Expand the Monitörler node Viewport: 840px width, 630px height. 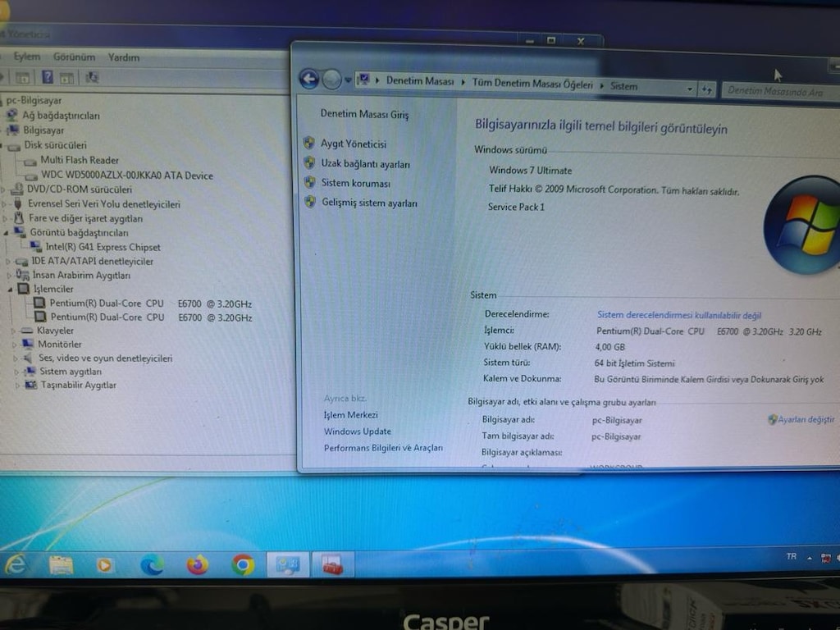[x=15, y=345]
